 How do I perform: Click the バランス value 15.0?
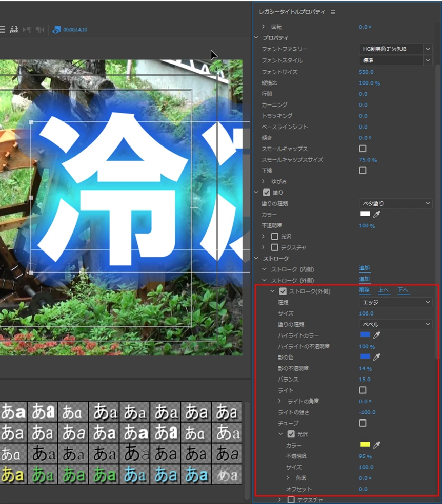365,380
